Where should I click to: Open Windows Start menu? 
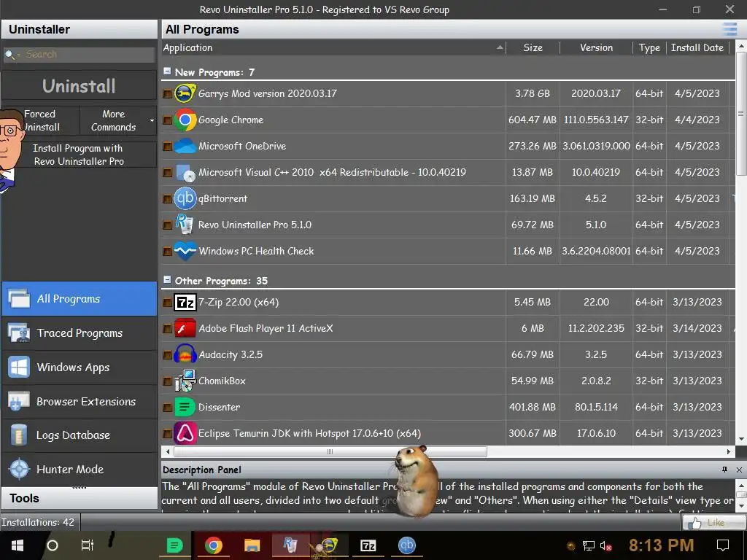point(18,545)
